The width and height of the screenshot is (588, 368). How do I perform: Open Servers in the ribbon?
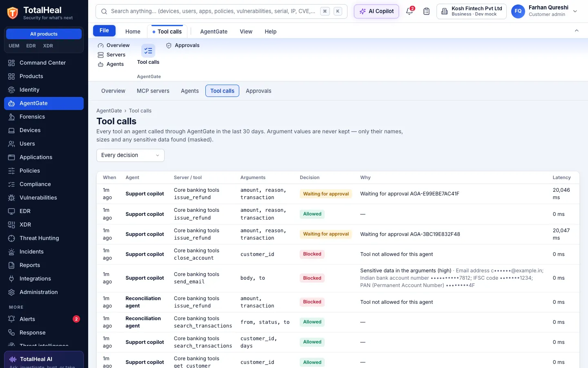pos(111,55)
